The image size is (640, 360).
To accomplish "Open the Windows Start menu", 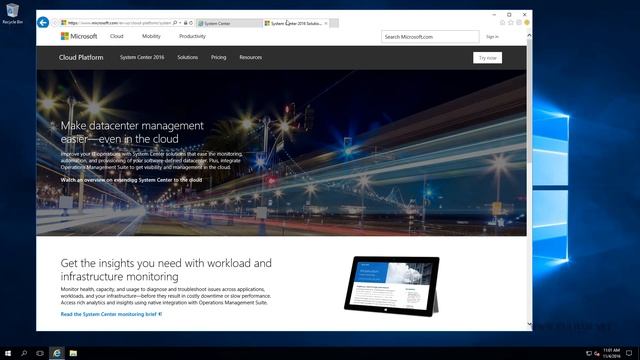I will coord(8,353).
